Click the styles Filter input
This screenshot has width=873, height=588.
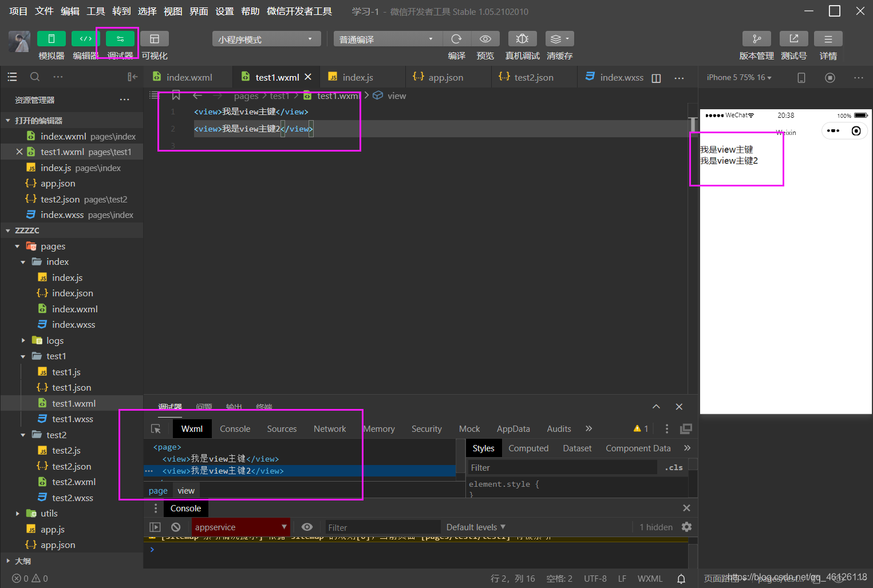tap(563, 467)
